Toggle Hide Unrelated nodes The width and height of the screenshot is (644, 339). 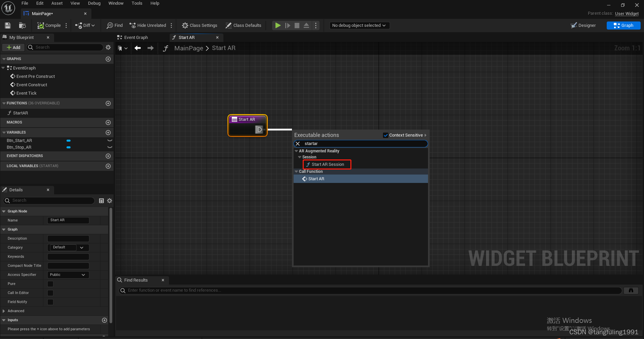tap(148, 26)
